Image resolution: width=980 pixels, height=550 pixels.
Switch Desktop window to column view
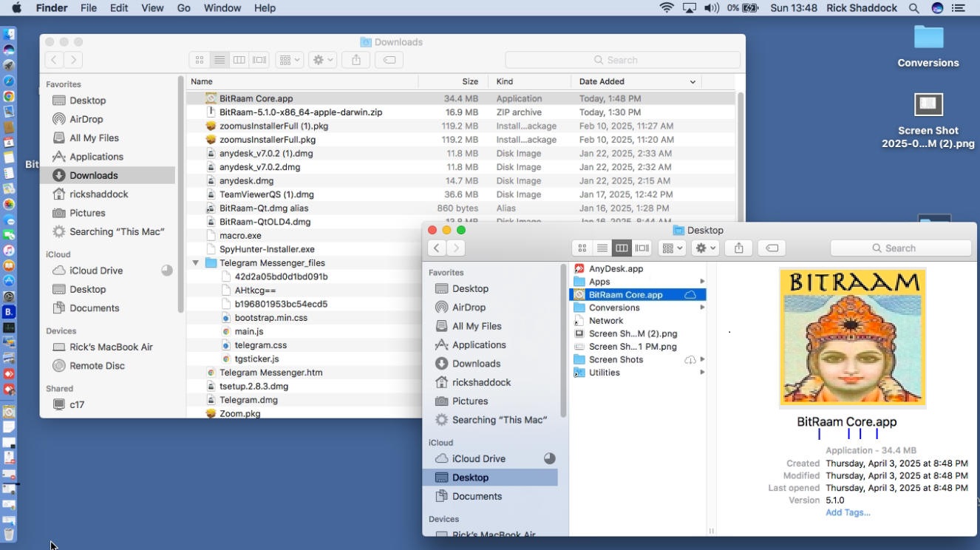(622, 248)
